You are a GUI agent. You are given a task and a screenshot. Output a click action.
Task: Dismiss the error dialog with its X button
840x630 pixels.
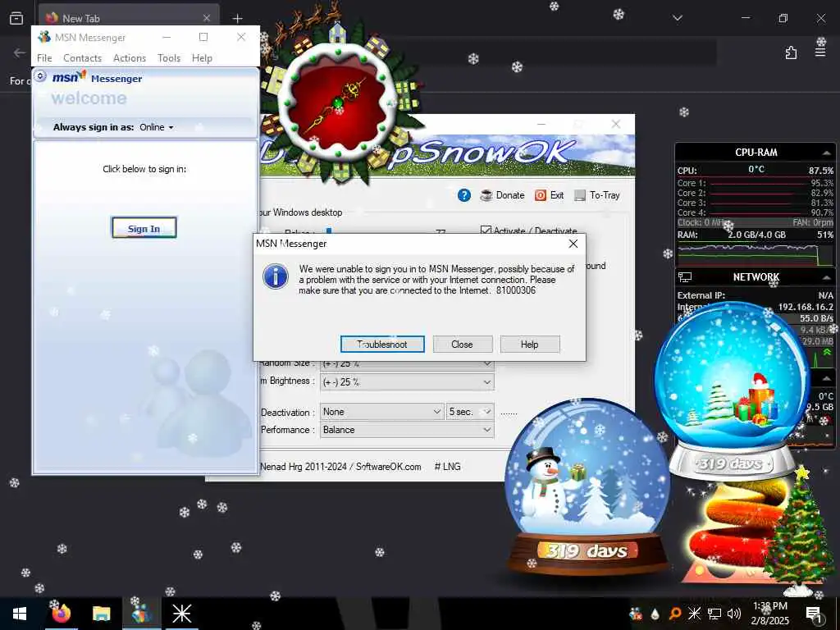[573, 244]
